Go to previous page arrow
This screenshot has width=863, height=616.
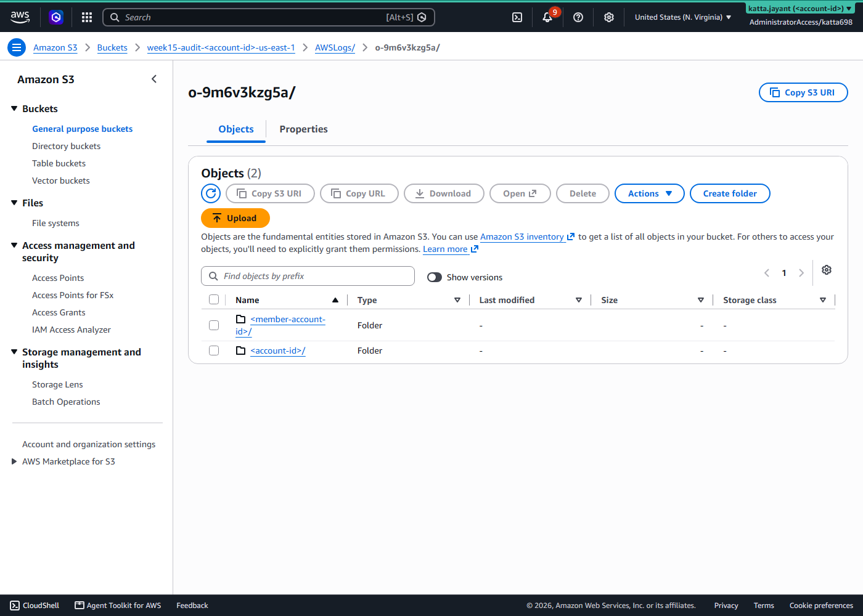767,273
